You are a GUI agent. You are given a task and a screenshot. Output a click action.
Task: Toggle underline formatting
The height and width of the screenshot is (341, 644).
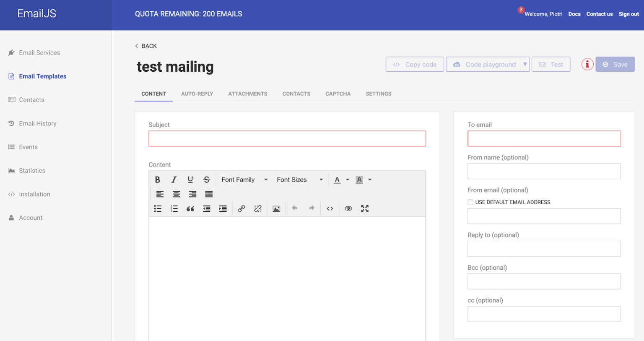(x=190, y=180)
